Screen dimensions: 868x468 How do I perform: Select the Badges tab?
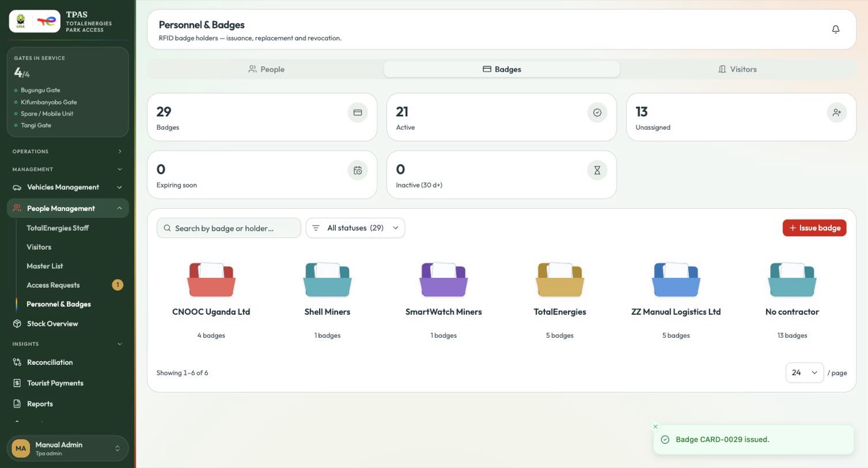(502, 69)
